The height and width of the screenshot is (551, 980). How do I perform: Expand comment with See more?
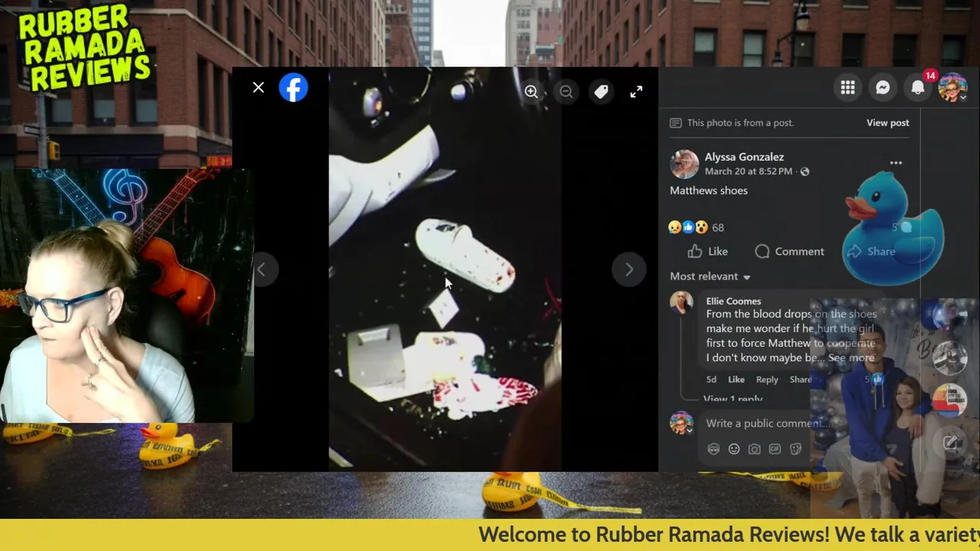pyautogui.click(x=851, y=357)
